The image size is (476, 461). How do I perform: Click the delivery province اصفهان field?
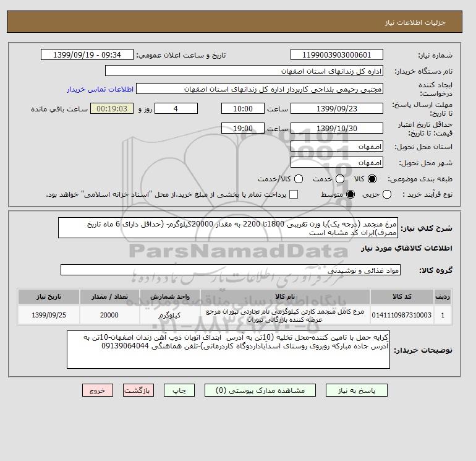(337, 147)
